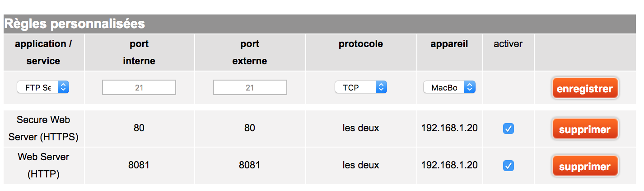Disable the Secure Web Server (HTTPS) rule checkbox

click(508, 129)
